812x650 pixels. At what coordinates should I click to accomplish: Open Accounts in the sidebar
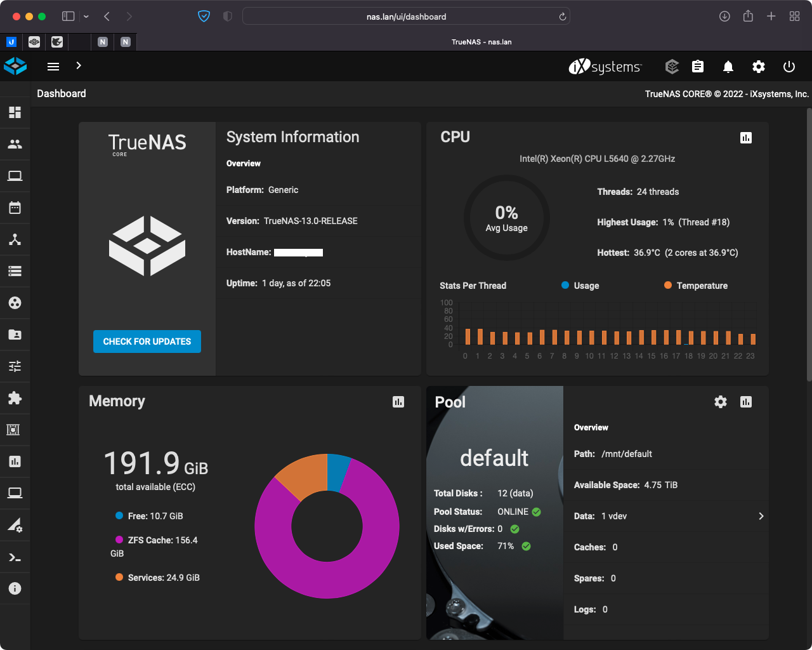[x=15, y=144]
